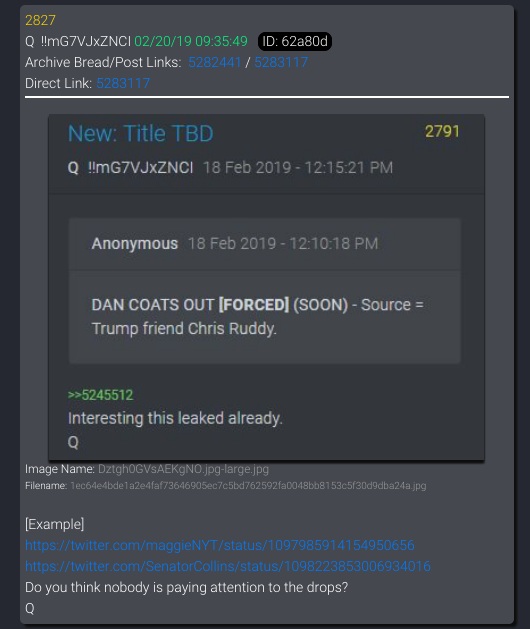Click the New: Title TBD heading
Screen dimensions: 530x629
tap(140, 133)
